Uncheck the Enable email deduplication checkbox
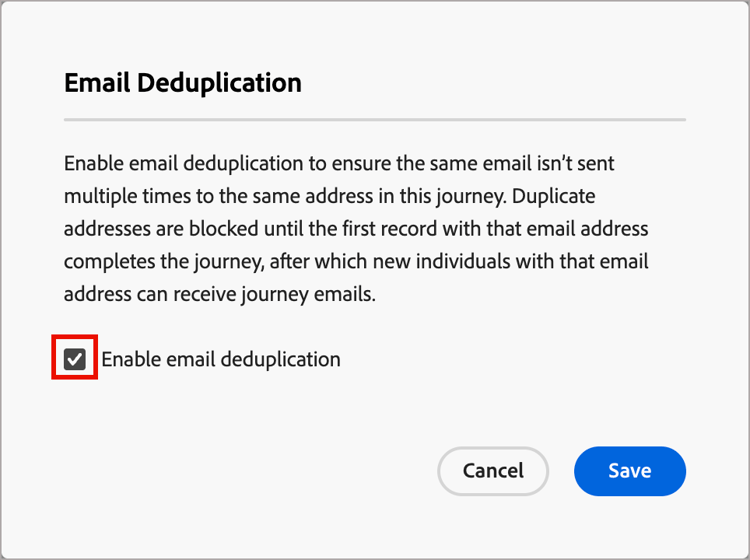 [75, 359]
